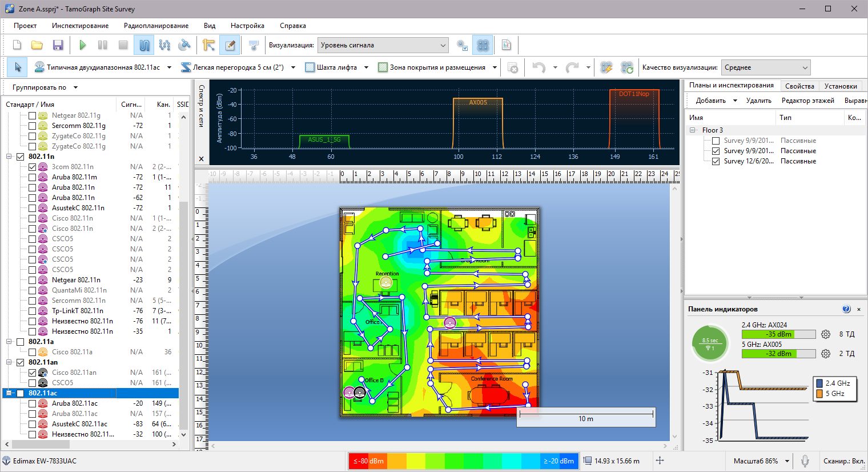Open settings gear for 2.4 GHz AX024
868x472 pixels.
[x=826, y=334]
